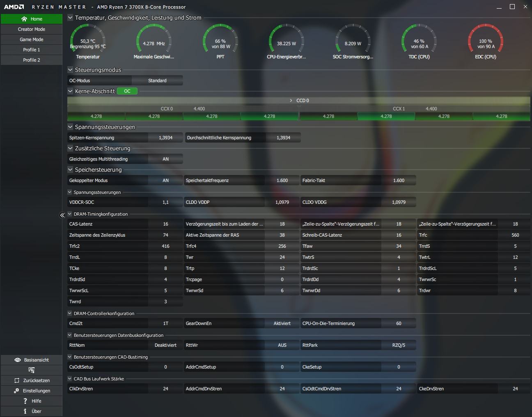Collapse Temperatur, Geschwindigkeit, Leistung section
The image size is (532, 417).
(70, 18)
